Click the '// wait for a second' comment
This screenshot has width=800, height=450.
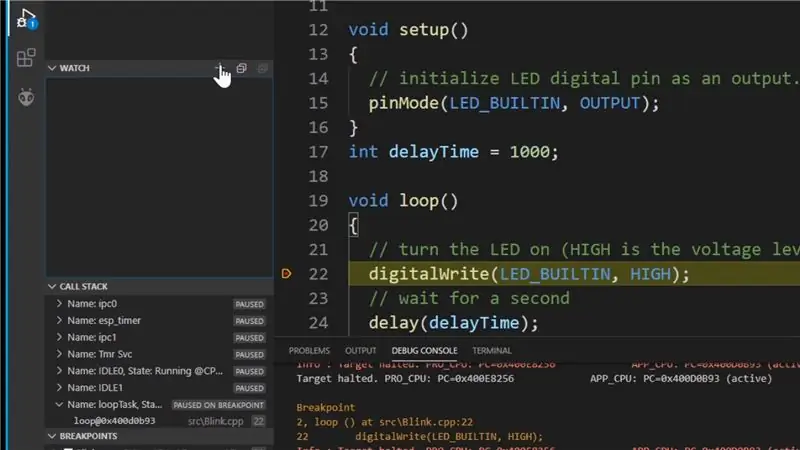(x=469, y=298)
